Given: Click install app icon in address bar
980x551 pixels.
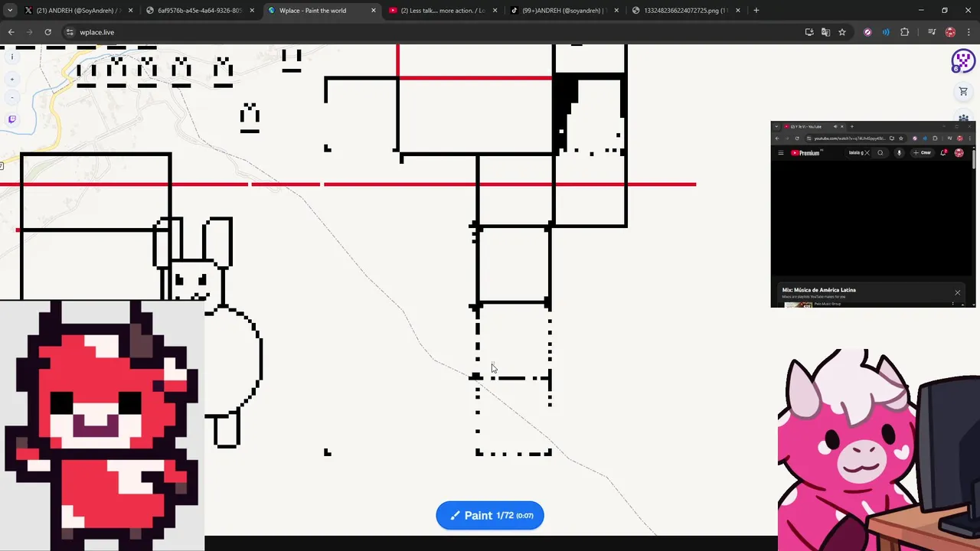Looking at the screenshot, I should click(x=809, y=32).
